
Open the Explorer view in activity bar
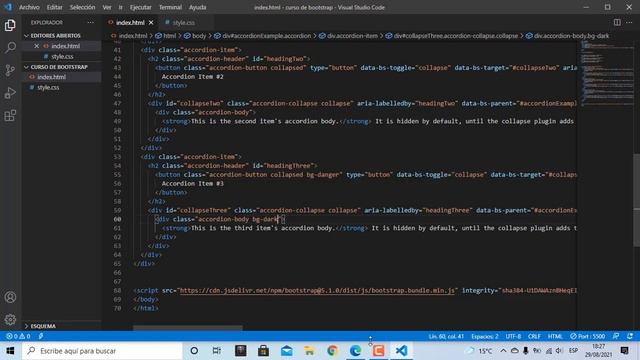point(10,25)
